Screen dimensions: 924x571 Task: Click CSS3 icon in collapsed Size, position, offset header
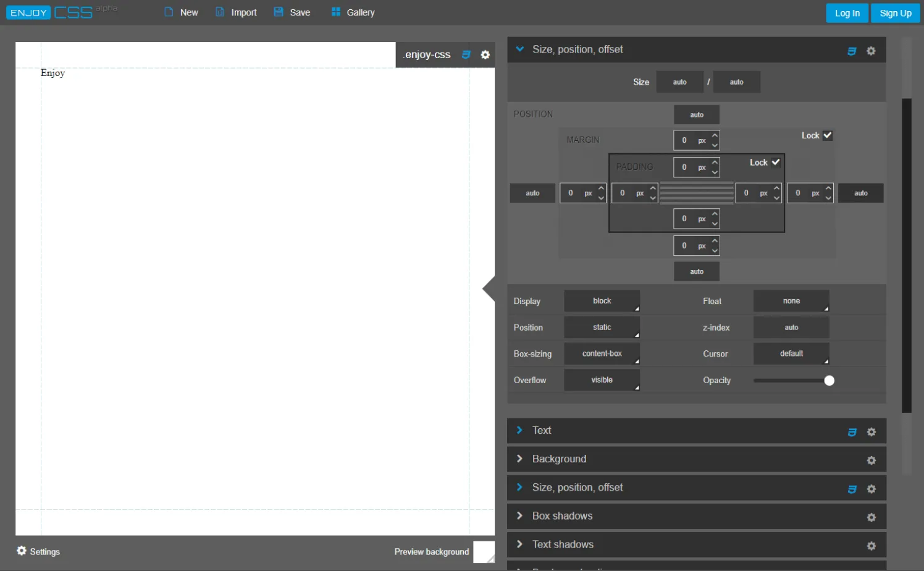pos(852,489)
